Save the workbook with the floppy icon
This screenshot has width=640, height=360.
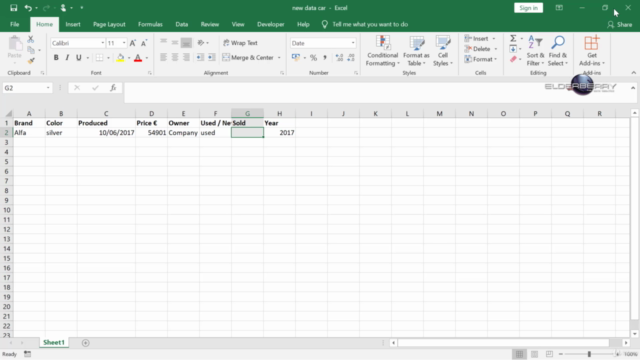13,8
